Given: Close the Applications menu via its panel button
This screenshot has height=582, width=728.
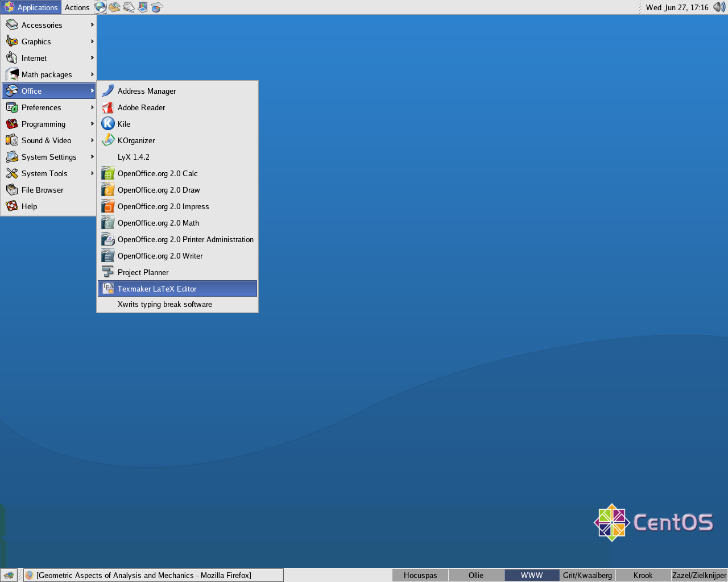Looking at the screenshot, I should point(31,7).
